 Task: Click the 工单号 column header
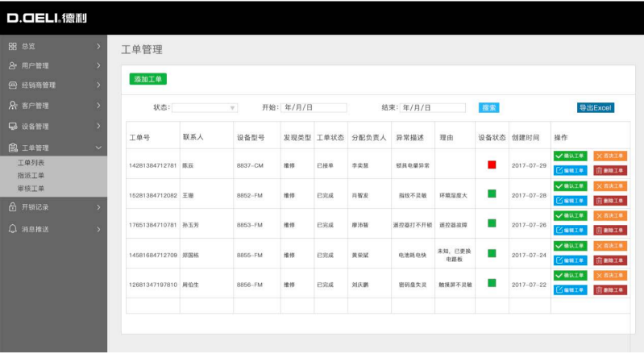pyautogui.click(x=139, y=138)
